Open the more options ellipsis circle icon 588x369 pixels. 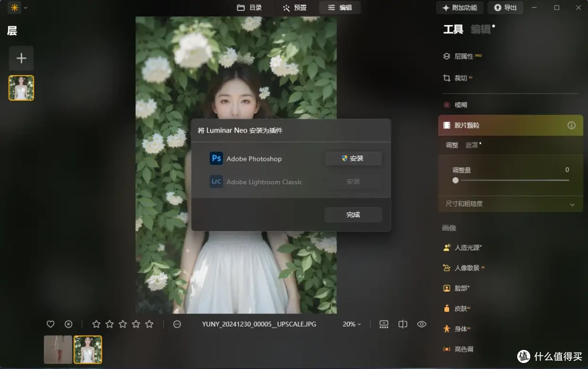(177, 324)
